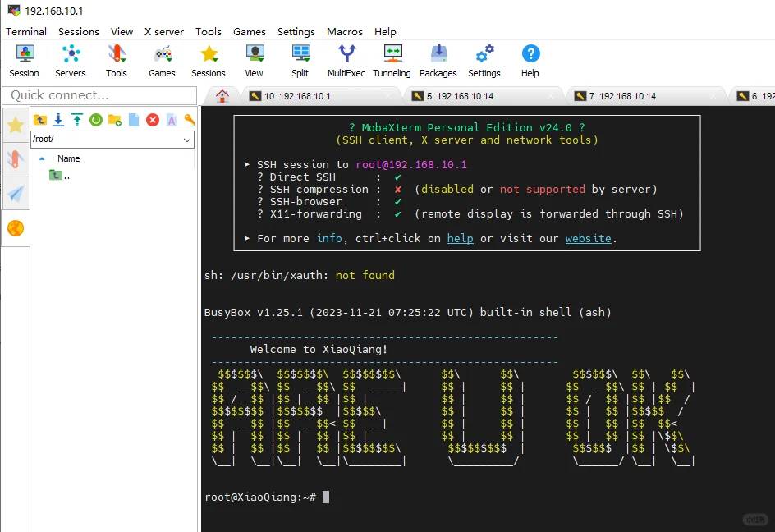Sort by the Name column header

[x=68, y=158]
